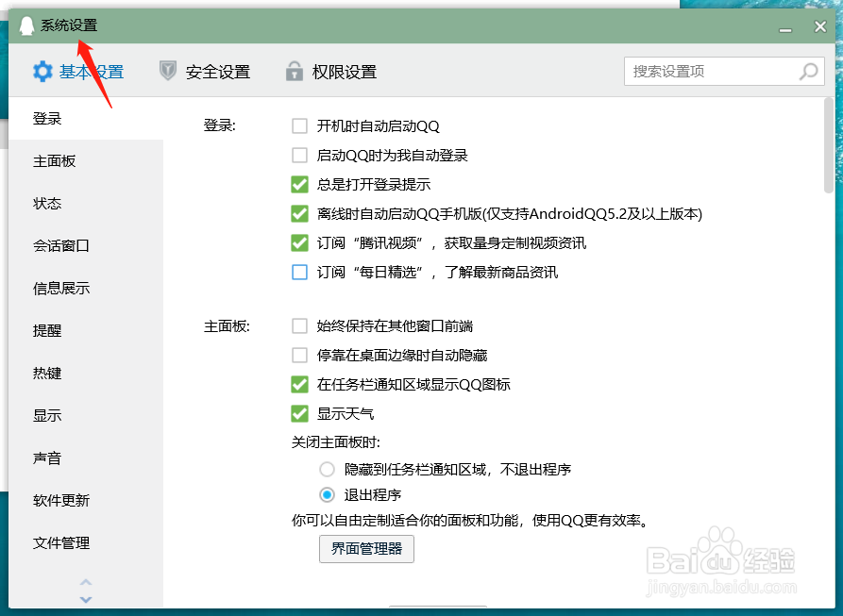Select 退出程序 radio option

(x=327, y=494)
